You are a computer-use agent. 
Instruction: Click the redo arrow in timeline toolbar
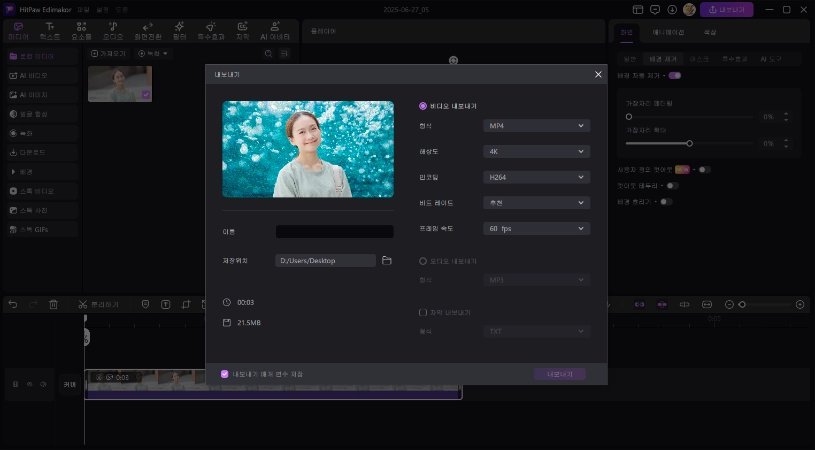click(33, 305)
